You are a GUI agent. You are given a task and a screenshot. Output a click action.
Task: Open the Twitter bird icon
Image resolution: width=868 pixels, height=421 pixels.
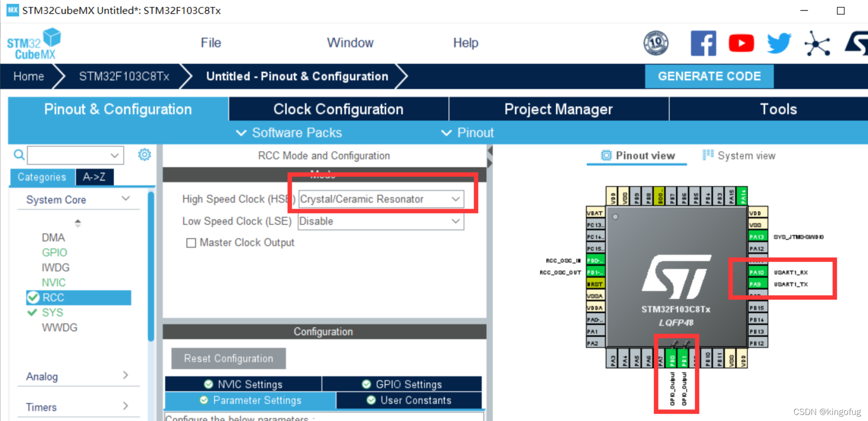(779, 43)
